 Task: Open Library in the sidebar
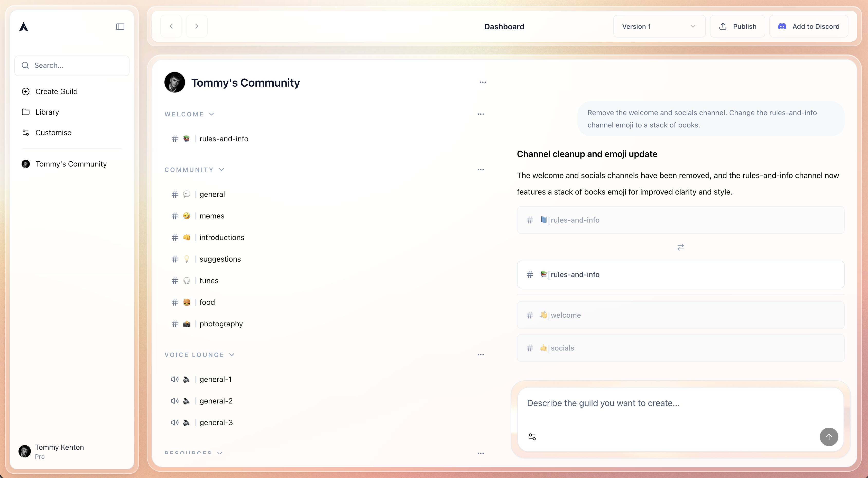(47, 112)
